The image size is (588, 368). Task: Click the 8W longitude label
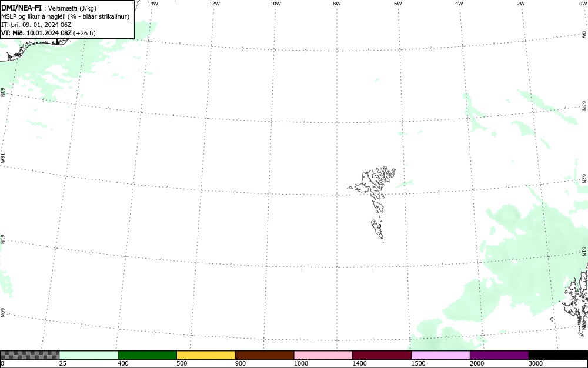click(337, 4)
